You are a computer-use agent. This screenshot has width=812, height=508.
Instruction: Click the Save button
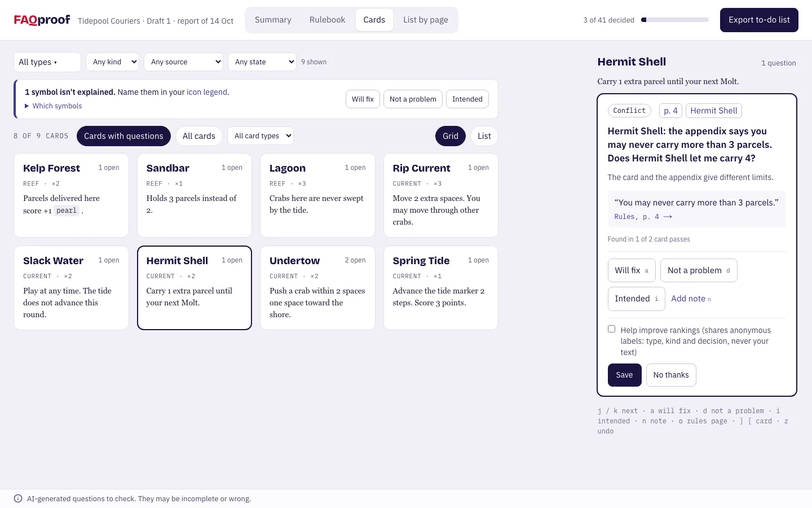(624, 375)
